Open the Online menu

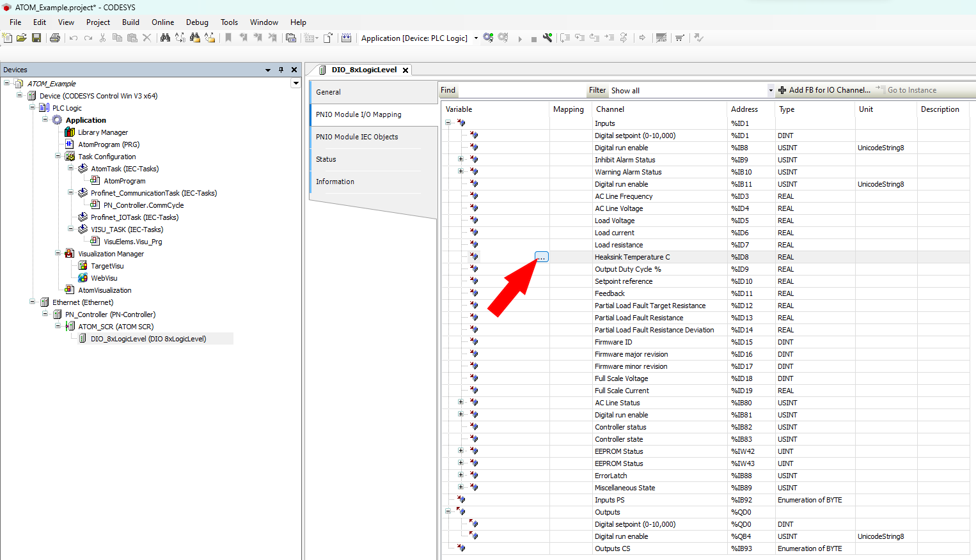click(162, 22)
